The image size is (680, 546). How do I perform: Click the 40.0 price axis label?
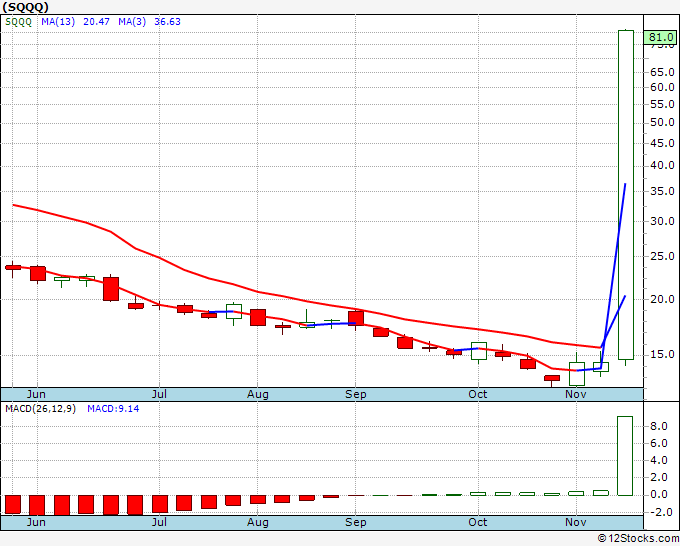pyautogui.click(x=662, y=165)
